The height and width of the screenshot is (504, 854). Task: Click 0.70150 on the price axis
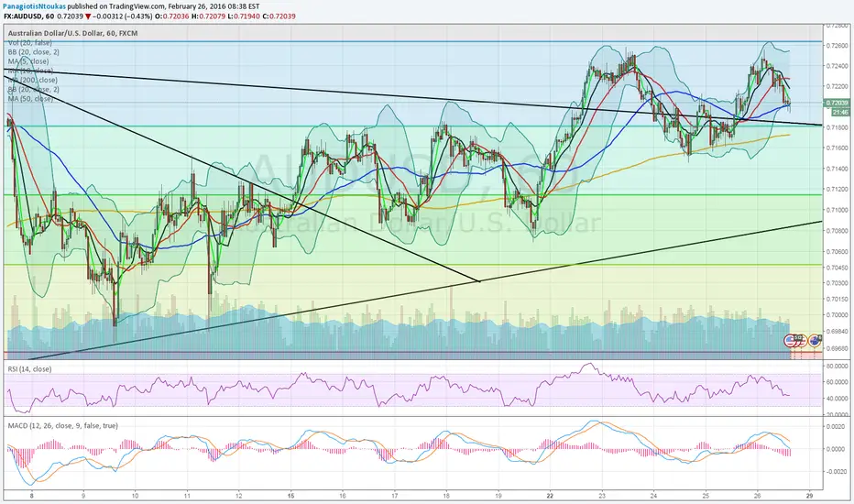point(838,299)
